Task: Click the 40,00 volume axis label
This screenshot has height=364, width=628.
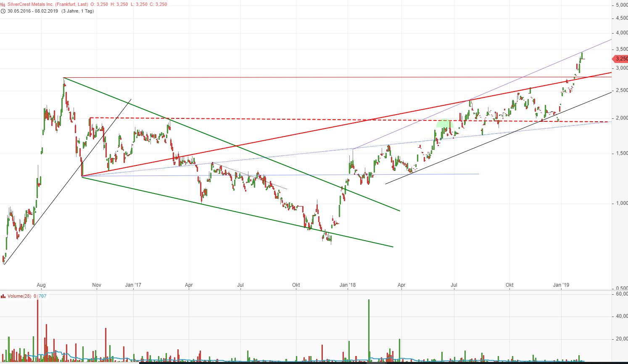Action: [622, 317]
